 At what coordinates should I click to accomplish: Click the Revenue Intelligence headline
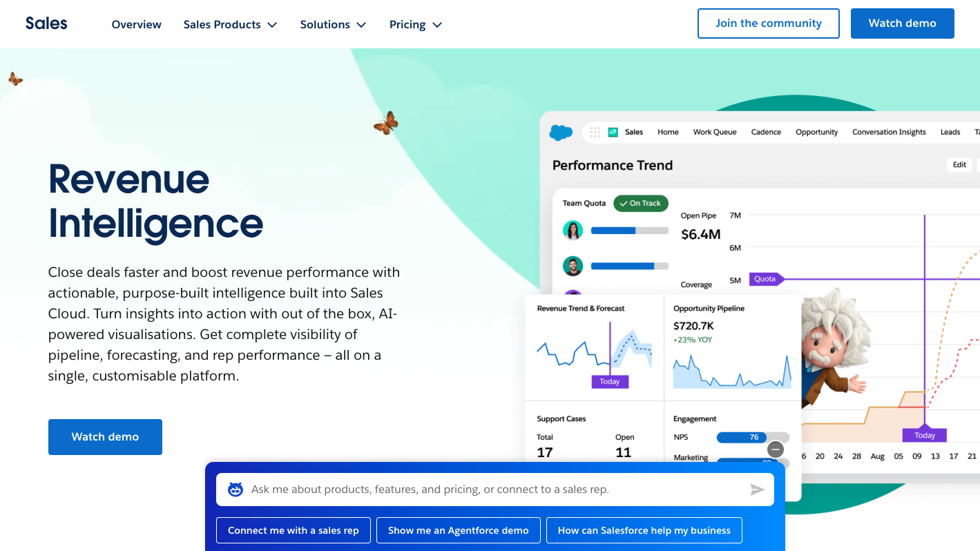[x=155, y=201]
